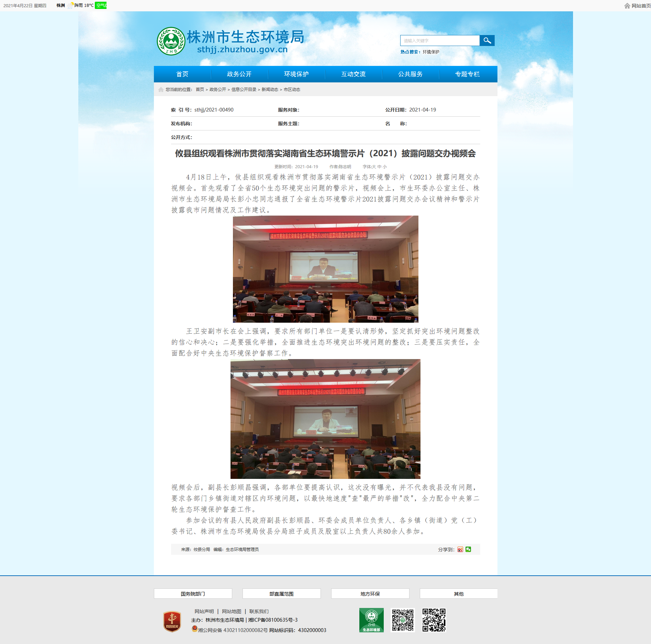The image size is (651, 644).
Task: Open the green 生态环境部 logo link
Action: coord(371,620)
